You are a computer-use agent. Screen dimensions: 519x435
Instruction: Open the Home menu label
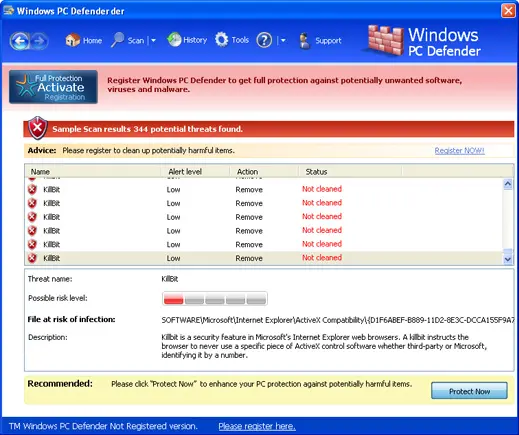coord(92,41)
